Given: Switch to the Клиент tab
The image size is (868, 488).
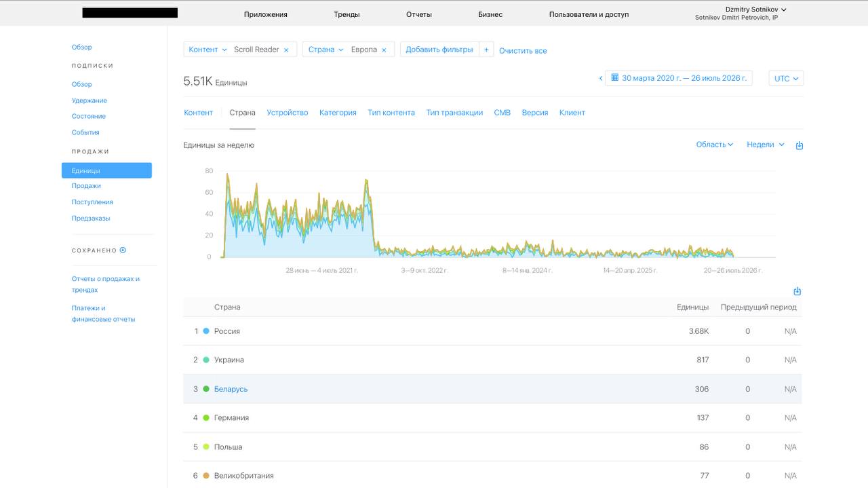Looking at the screenshot, I should pyautogui.click(x=572, y=113).
